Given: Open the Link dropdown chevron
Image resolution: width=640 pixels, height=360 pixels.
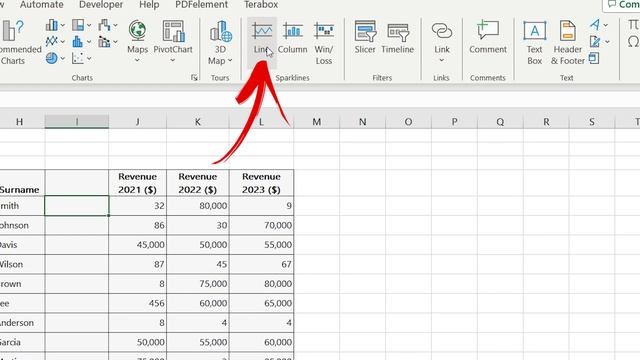Looking at the screenshot, I should pyautogui.click(x=442, y=60).
